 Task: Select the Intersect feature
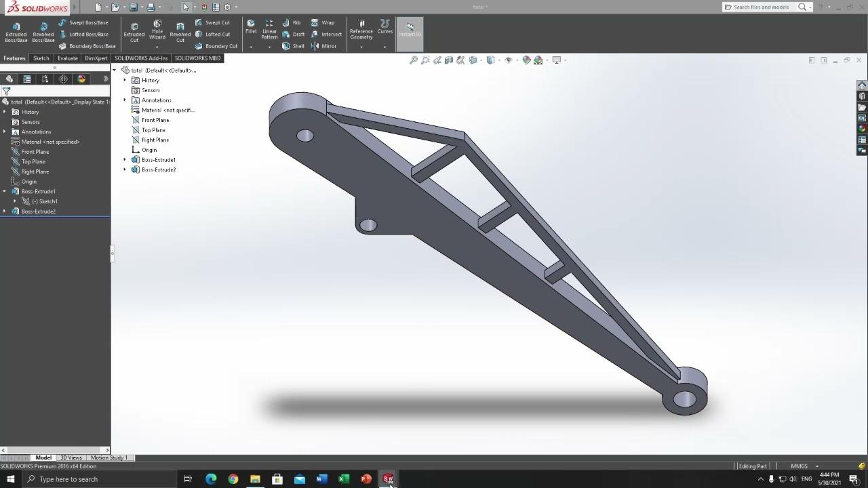(326, 34)
